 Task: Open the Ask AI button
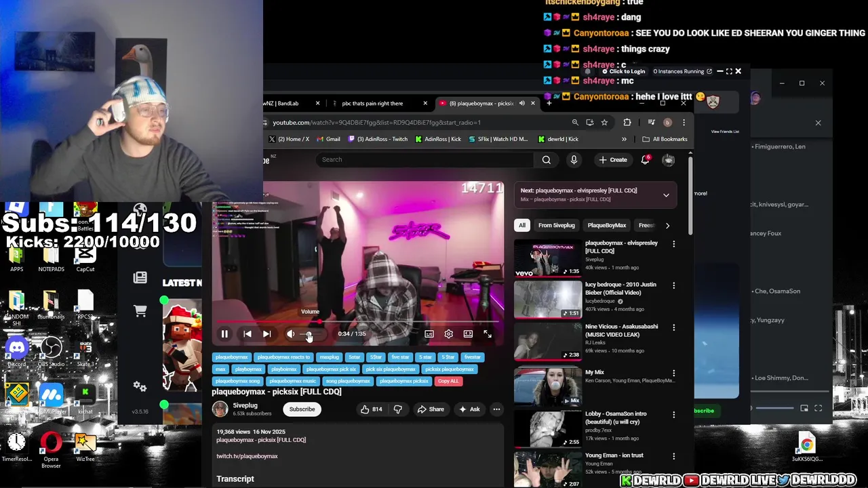click(x=469, y=409)
